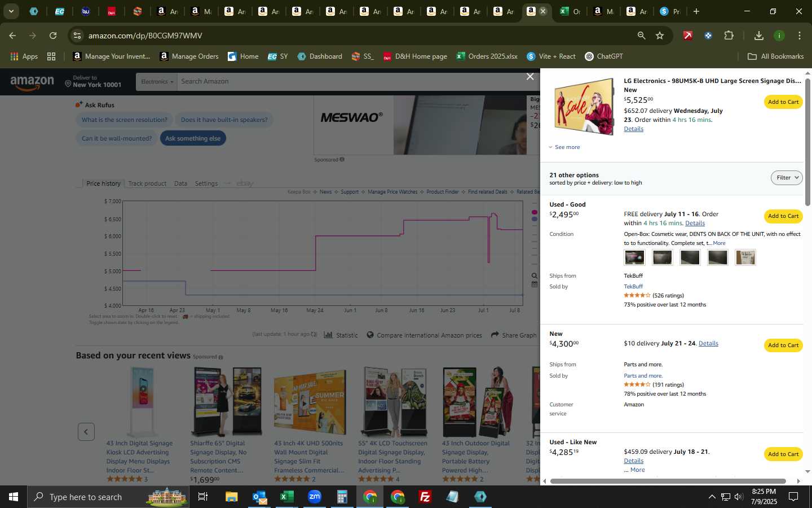Viewport: 812px width, 508px height.
Task: Open the ChatGPT bookmark
Action: click(604, 56)
